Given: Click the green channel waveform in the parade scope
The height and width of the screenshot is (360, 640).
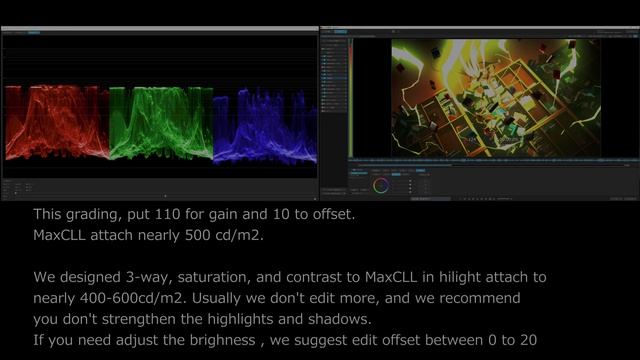Looking at the screenshot, I should (161, 123).
